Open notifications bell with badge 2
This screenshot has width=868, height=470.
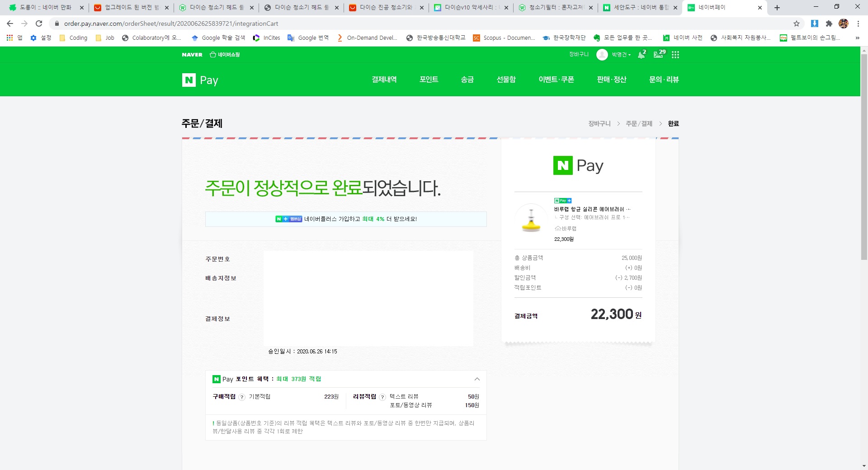pos(642,55)
